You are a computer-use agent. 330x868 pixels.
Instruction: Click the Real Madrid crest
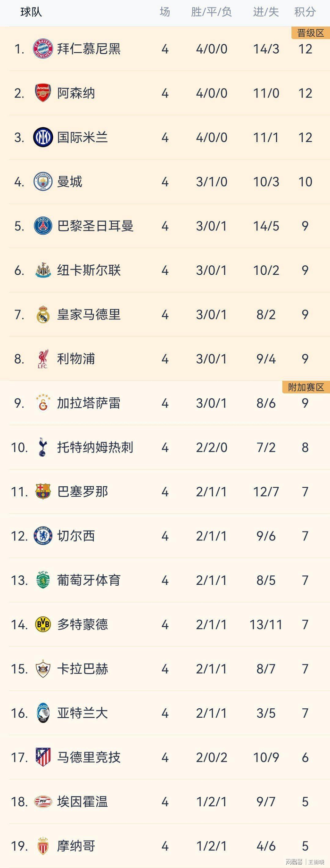pyautogui.click(x=43, y=315)
